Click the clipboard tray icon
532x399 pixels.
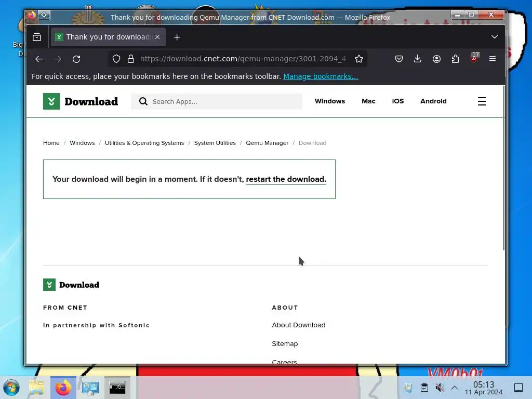pos(424,388)
